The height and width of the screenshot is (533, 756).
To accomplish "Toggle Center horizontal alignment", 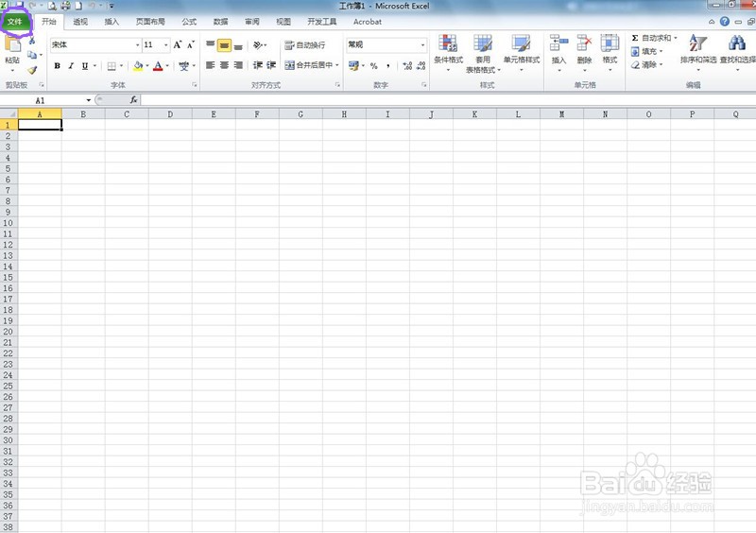I will click(x=224, y=65).
